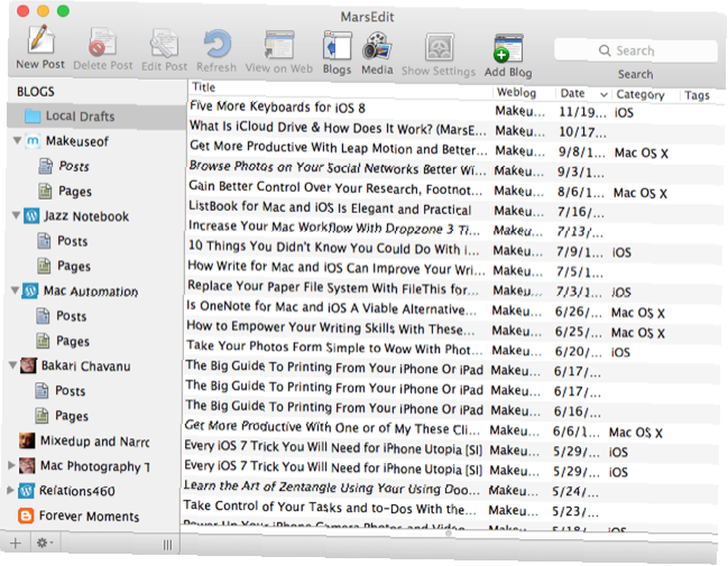Expand the Mac Photography blog tree
The width and height of the screenshot is (728, 566).
pyautogui.click(x=11, y=465)
